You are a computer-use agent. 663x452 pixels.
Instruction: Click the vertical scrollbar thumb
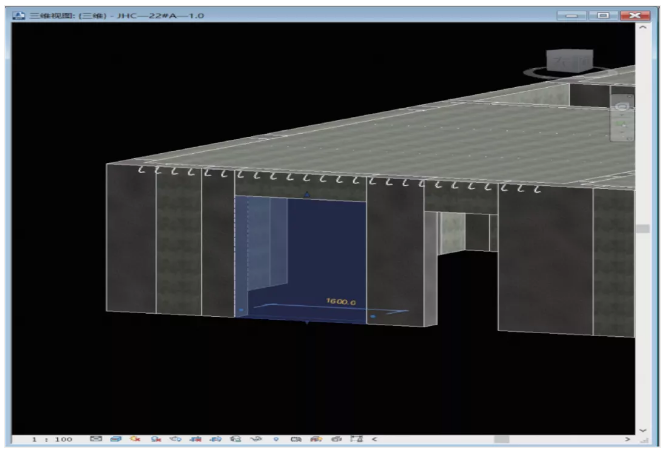point(643,229)
